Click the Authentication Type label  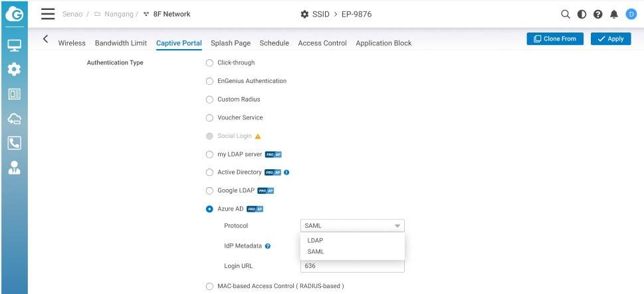[x=115, y=63]
